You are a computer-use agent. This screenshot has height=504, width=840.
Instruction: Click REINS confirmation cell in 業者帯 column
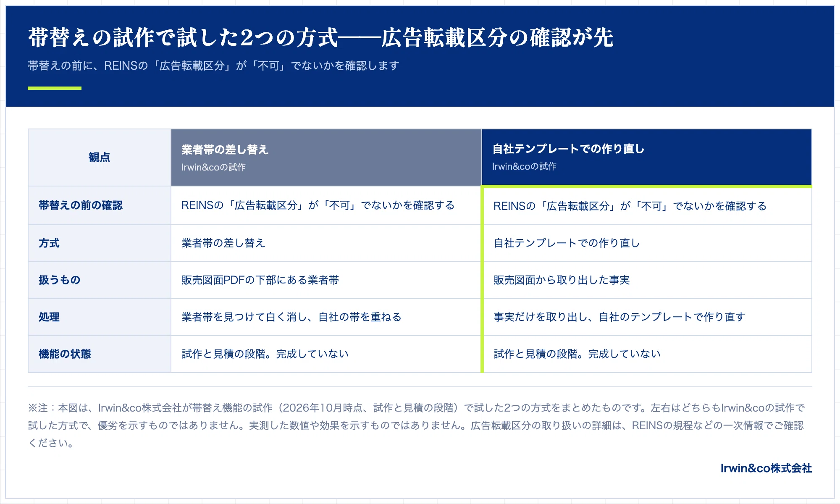tap(326, 205)
